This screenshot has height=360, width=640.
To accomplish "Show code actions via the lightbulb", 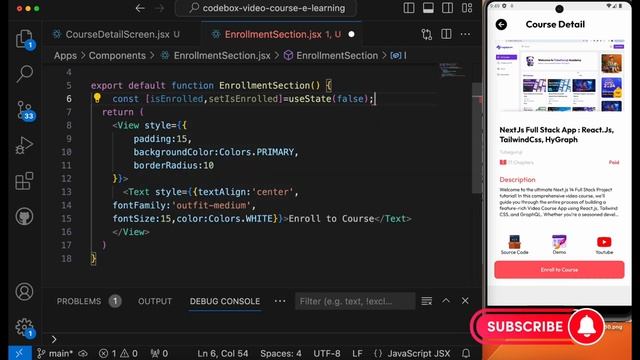I will [x=97, y=98].
